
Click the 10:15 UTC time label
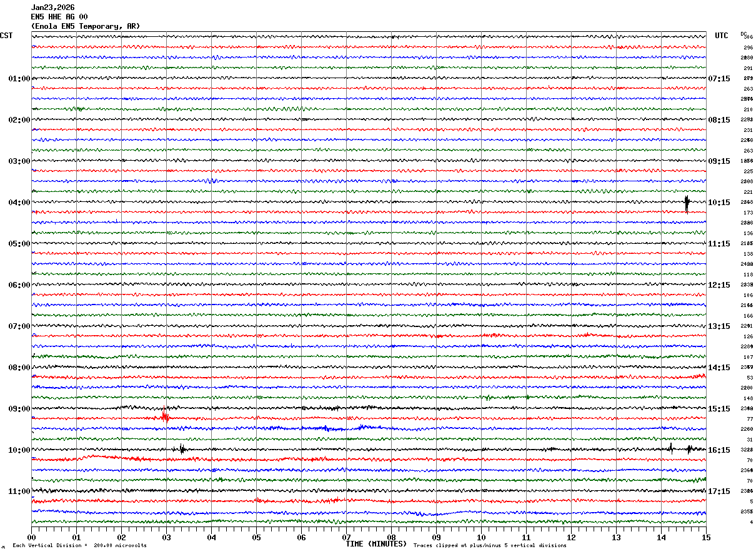pos(719,203)
